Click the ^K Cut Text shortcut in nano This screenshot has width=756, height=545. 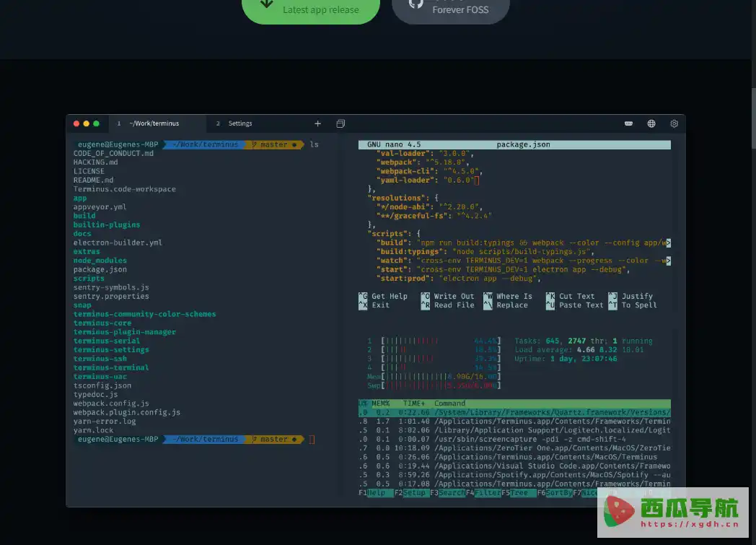click(x=570, y=296)
